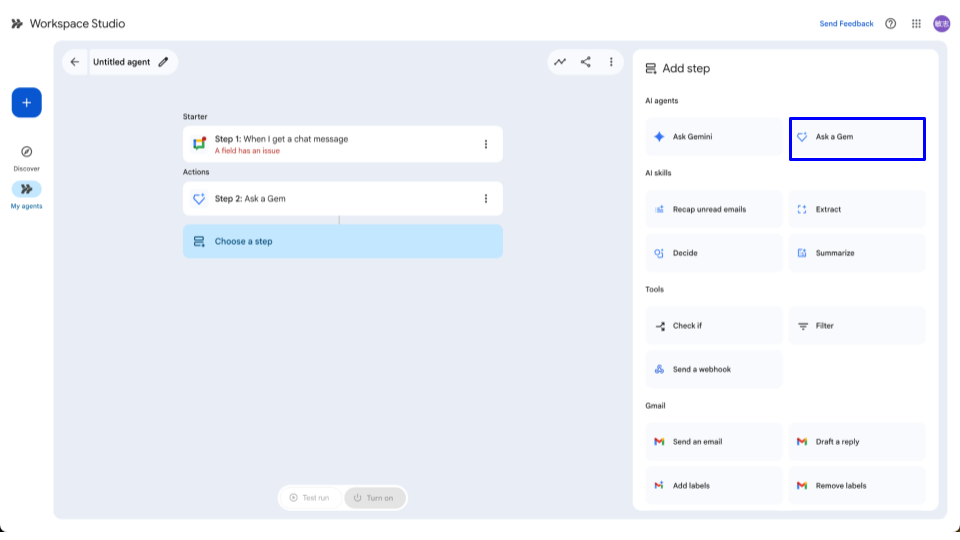
Task: Open Discover in the sidebar
Action: tap(27, 155)
